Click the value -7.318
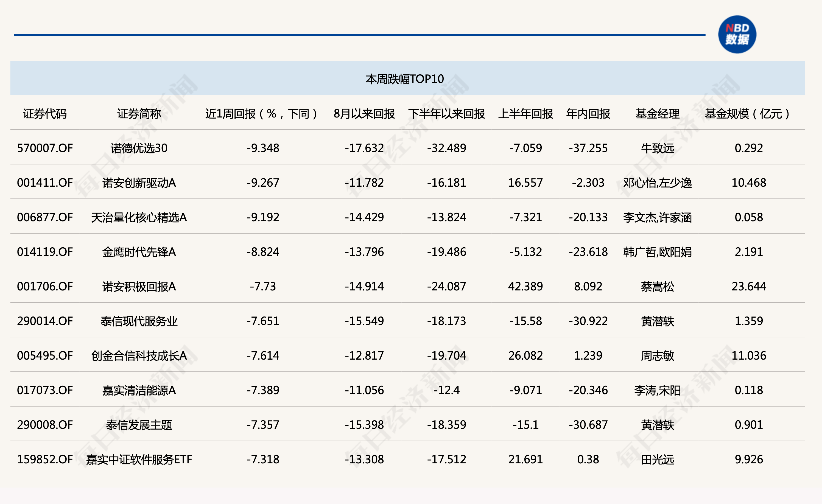 (263, 459)
